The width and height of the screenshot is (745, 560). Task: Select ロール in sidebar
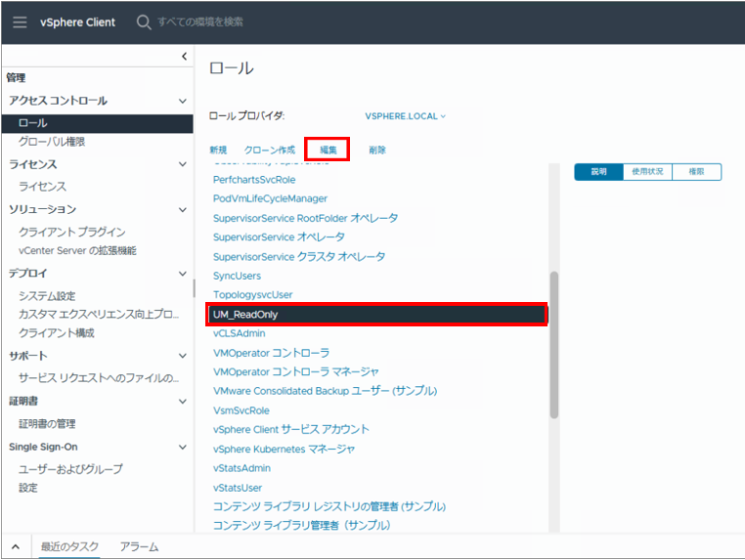(x=98, y=123)
